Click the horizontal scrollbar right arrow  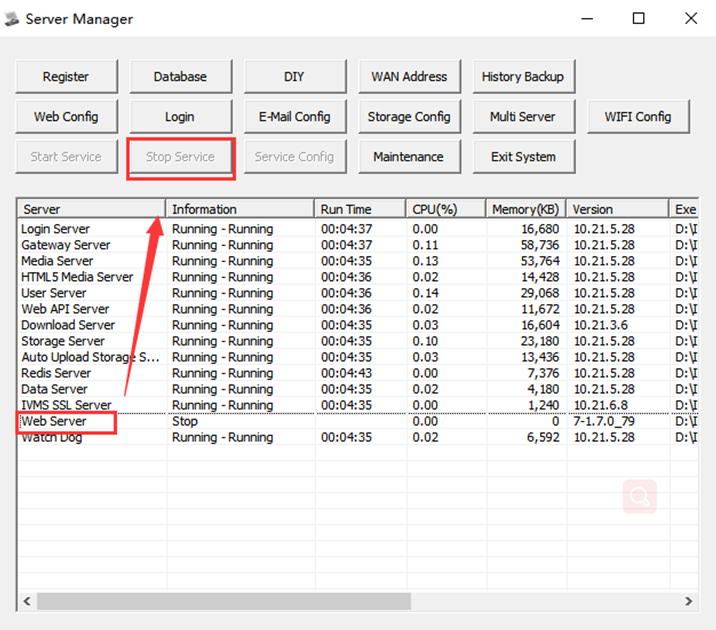(689, 601)
